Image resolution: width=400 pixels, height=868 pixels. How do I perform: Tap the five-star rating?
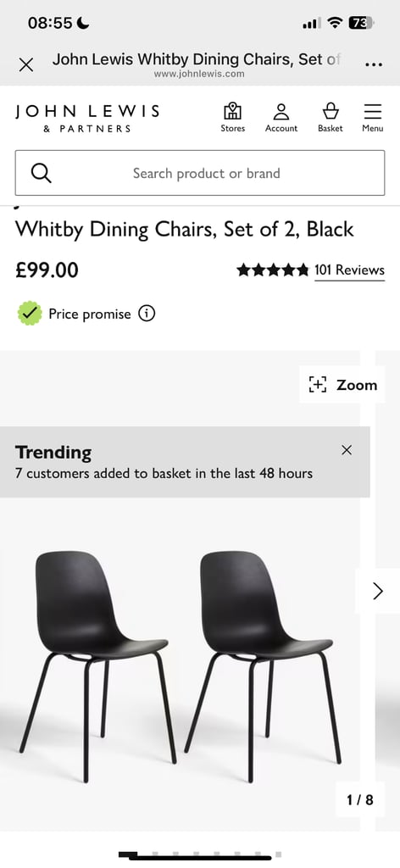273,270
